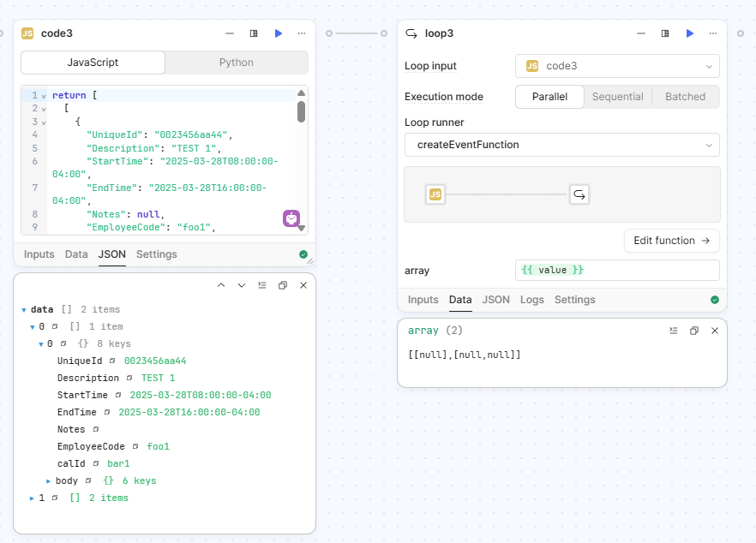Go to next result with down chevron
This screenshot has width=756, height=543.
tap(242, 285)
